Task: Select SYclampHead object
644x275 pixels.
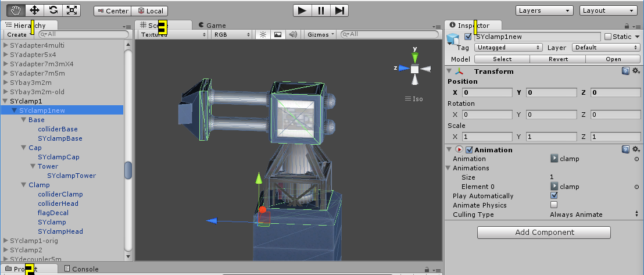Action: pyautogui.click(x=60, y=231)
